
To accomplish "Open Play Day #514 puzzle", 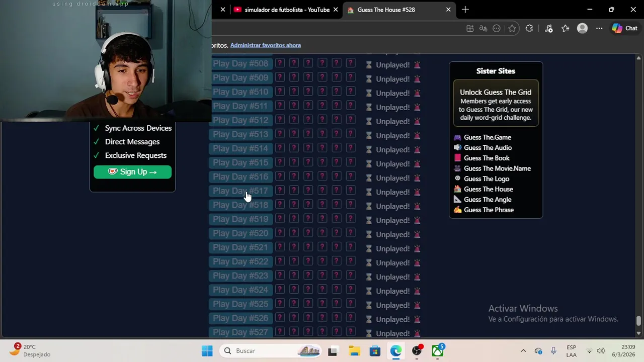I will (x=241, y=148).
